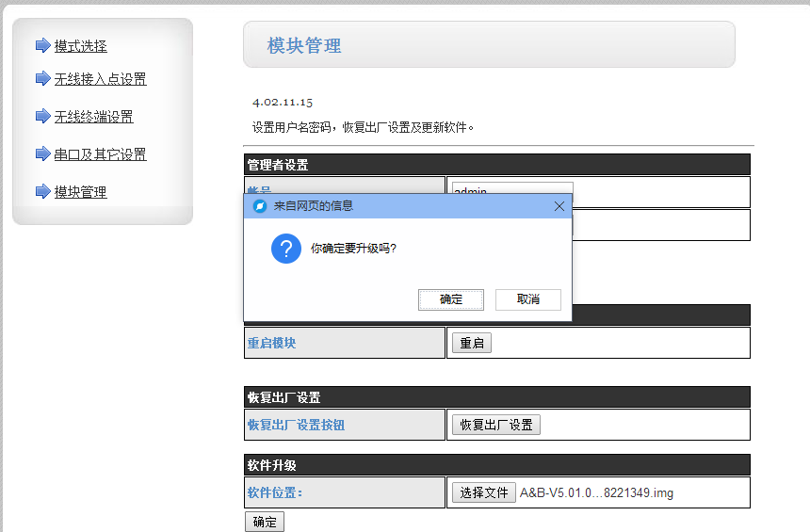Click the 确定 button below 软件升级
Viewport: 810px width, 532px height.
(x=264, y=522)
